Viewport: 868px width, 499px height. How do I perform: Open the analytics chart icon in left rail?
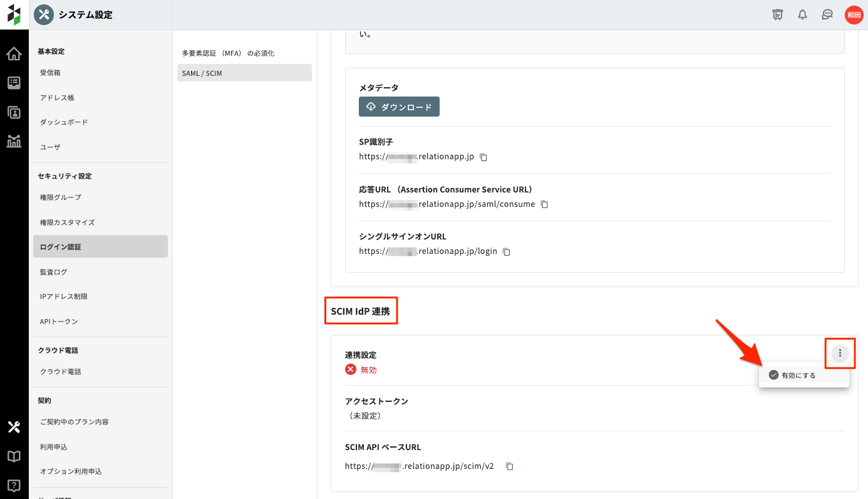pos(14,141)
